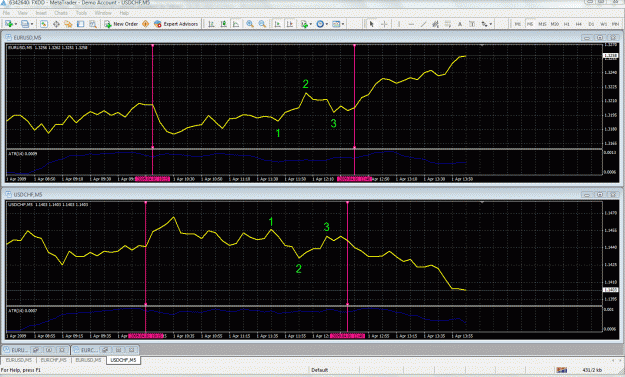
Task: Open the Window menu
Action: point(103,13)
